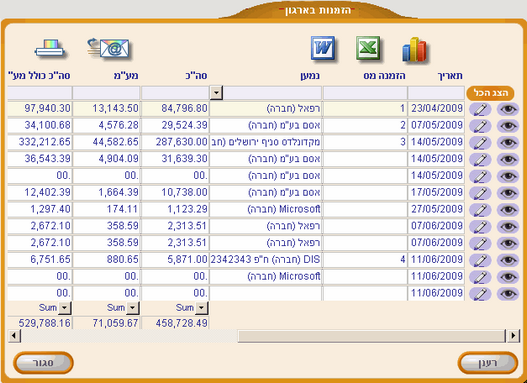This screenshot has width=527, height=383.
Task: Click the סגור close button
Action: 43,363
